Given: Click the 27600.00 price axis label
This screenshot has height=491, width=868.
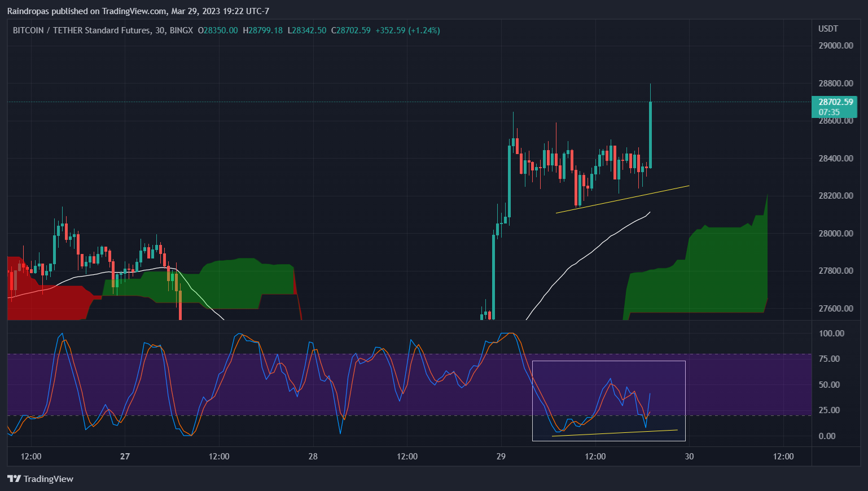Looking at the screenshot, I should click(836, 308).
